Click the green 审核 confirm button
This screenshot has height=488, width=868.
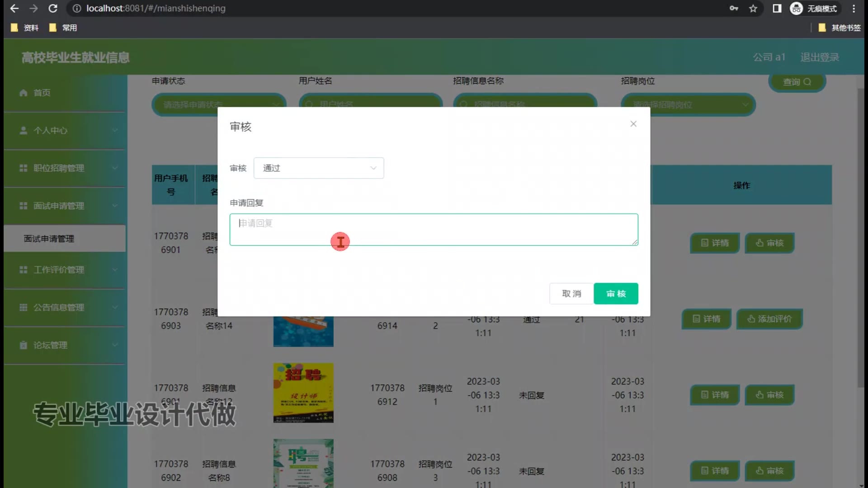[x=616, y=294]
